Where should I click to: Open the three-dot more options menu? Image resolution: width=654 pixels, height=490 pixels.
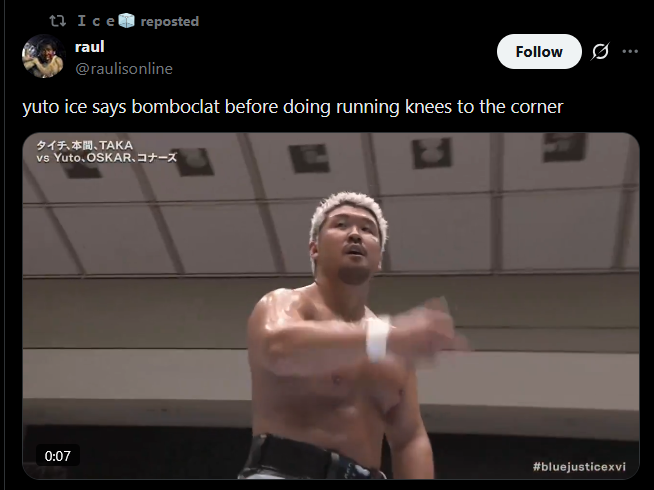tap(630, 52)
